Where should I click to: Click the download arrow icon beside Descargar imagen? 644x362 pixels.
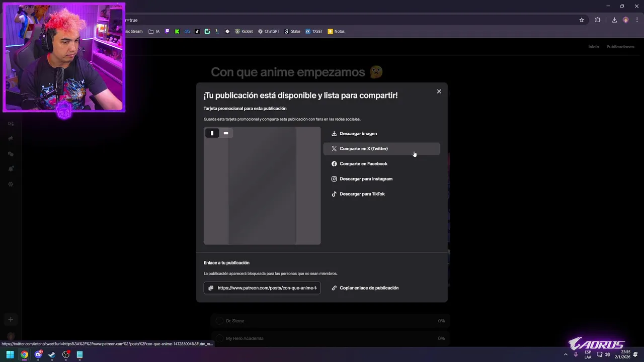click(x=334, y=134)
